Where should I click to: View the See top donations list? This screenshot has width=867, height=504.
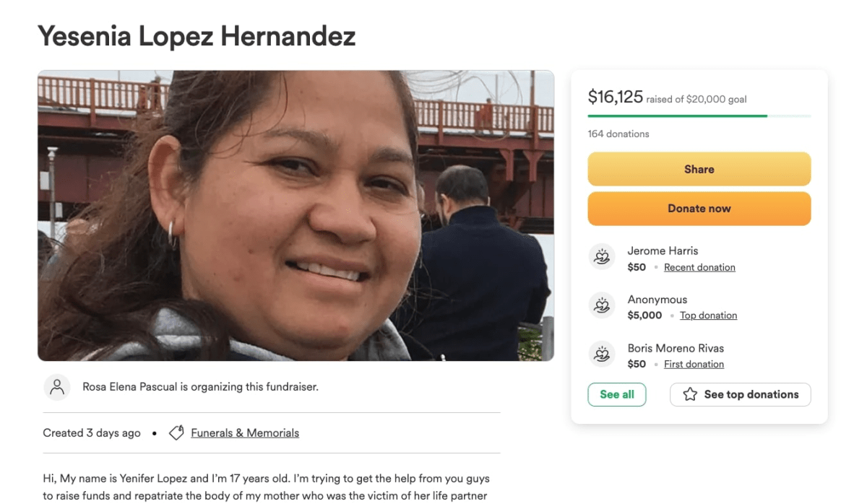(x=741, y=394)
